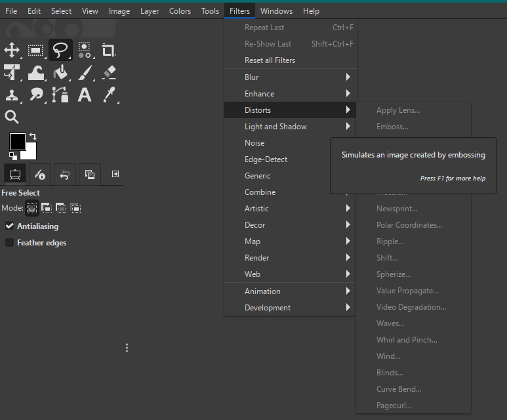Open the Images tab
The image size is (507, 420).
click(x=90, y=175)
